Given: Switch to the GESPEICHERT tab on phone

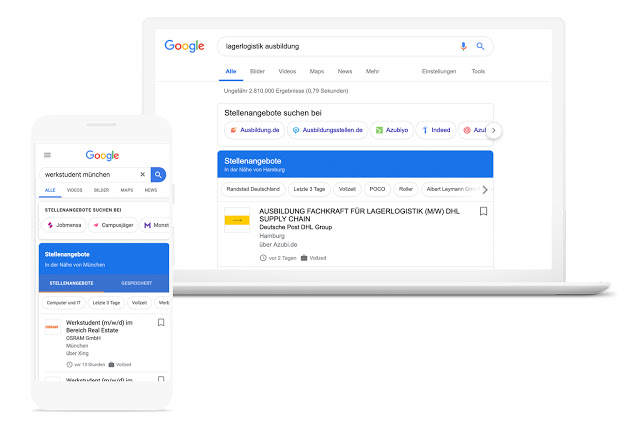Looking at the screenshot, I should pos(136,283).
